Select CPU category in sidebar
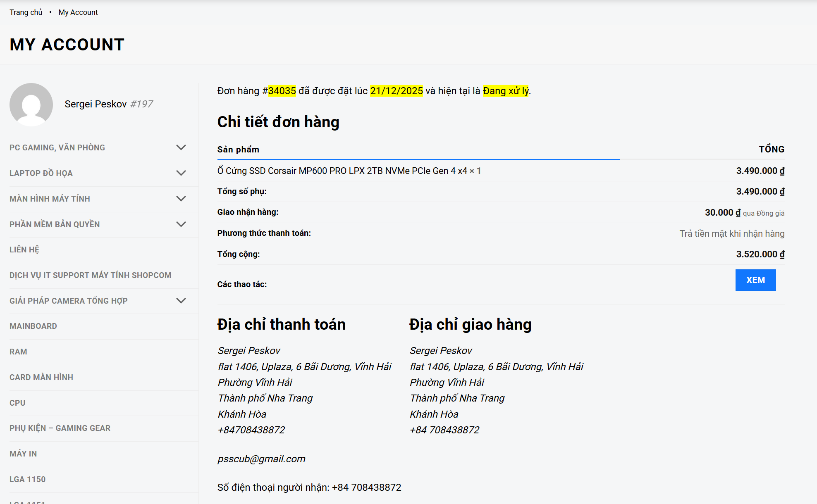This screenshot has width=817, height=504. pos(17,403)
